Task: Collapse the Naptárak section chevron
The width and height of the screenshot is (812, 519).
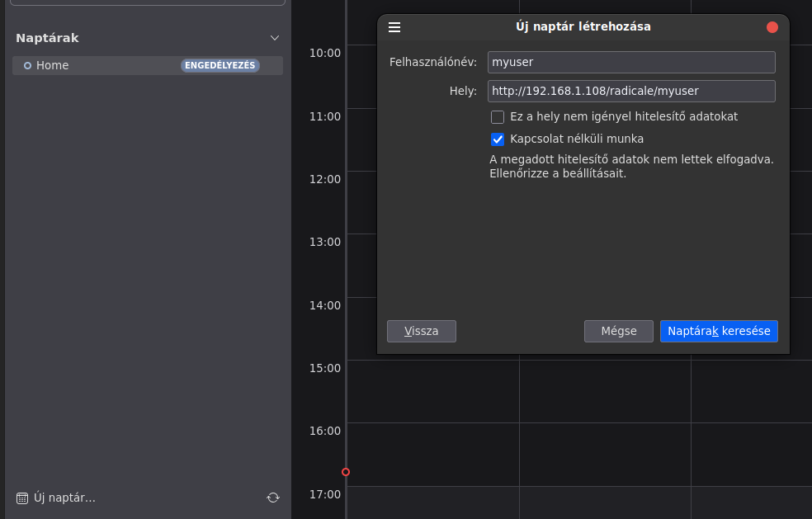Action: pos(275,38)
